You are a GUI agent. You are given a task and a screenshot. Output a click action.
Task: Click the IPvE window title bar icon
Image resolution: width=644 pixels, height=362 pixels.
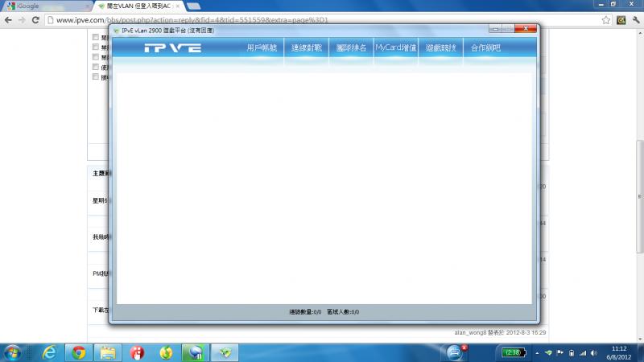116,31
